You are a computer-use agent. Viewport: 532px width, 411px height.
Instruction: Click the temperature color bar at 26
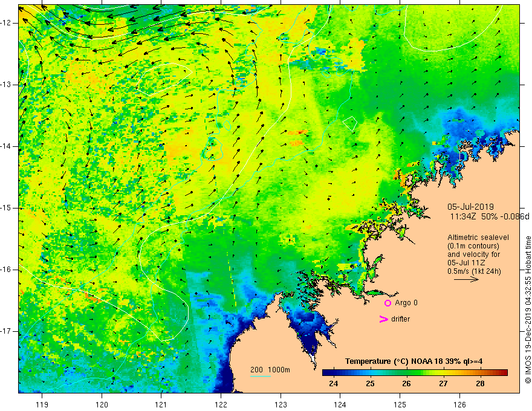coord(406,373)
